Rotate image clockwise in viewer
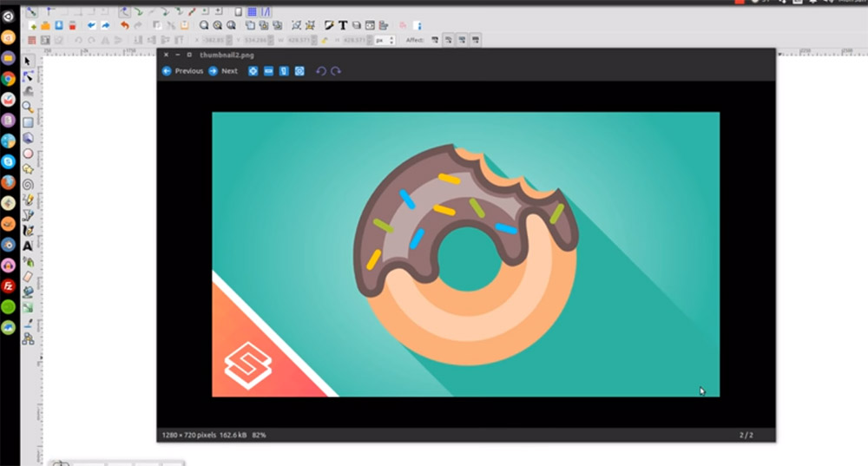 [336, 71]
